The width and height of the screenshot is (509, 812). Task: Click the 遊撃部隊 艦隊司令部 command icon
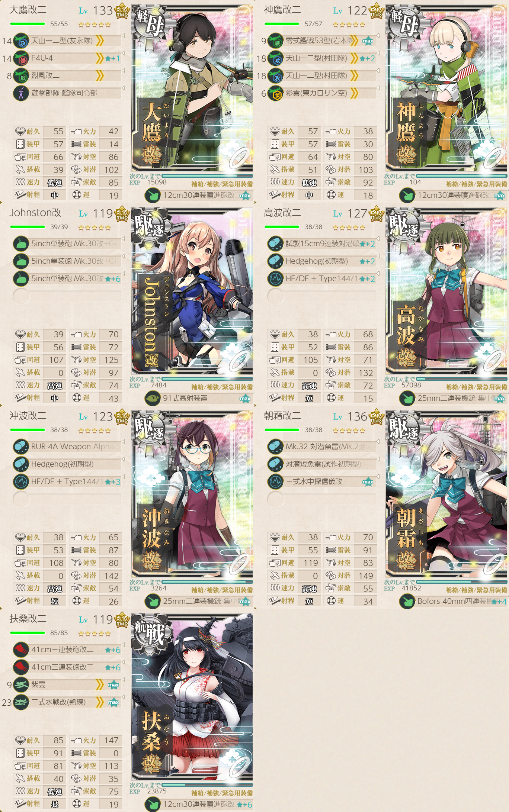point(21,93)
